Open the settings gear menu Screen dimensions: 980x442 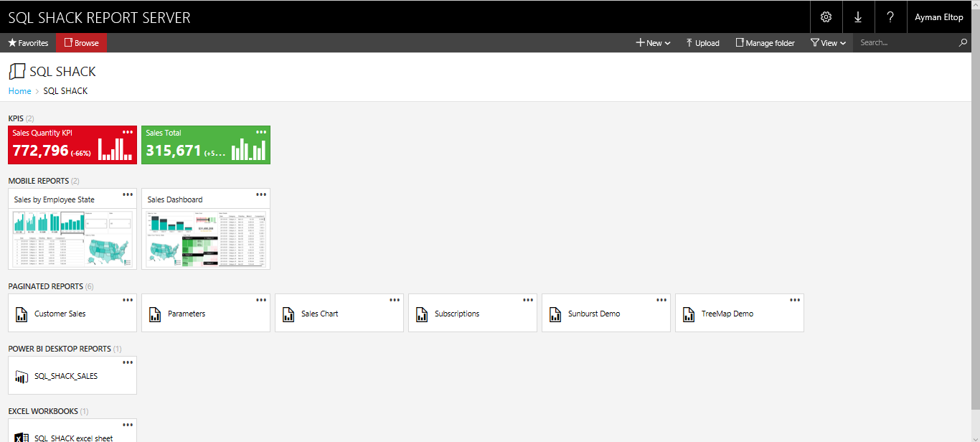pos(826,17)
